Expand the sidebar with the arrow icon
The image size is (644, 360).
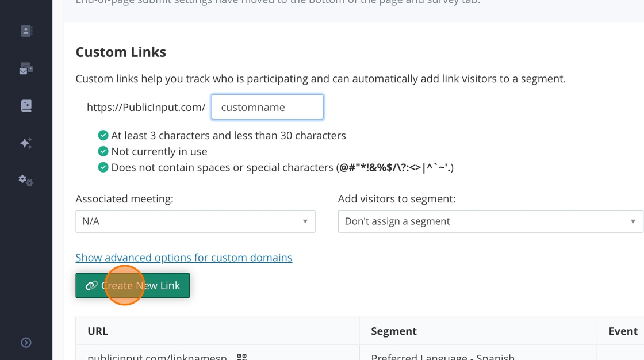[x=26, y=343]
